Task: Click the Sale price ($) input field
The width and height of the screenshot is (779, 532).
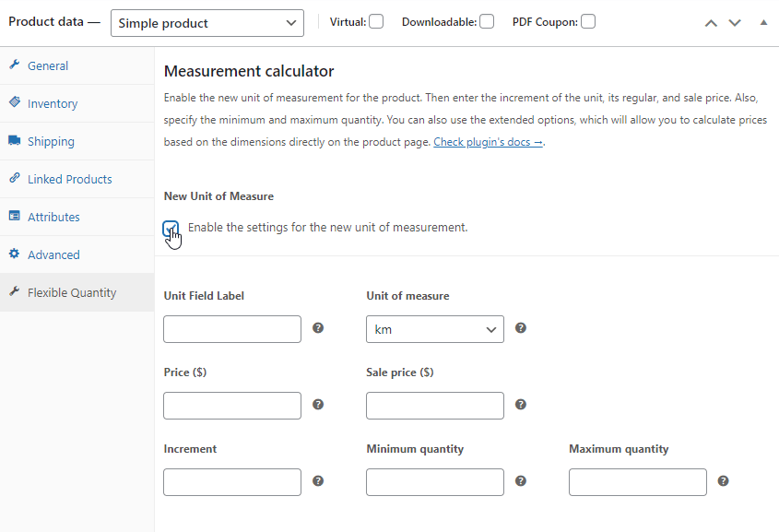Action: [435, 406]
